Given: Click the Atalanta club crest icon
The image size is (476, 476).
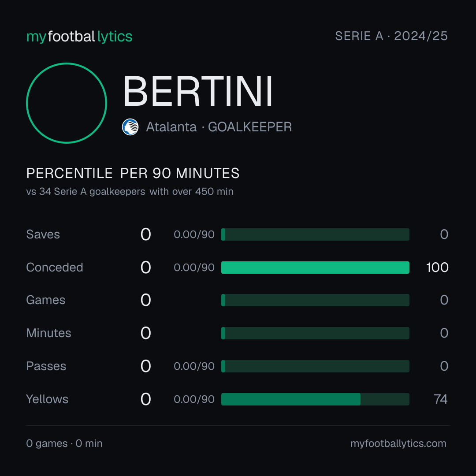Looking at the screenshot, I should (x=130, y=127).
